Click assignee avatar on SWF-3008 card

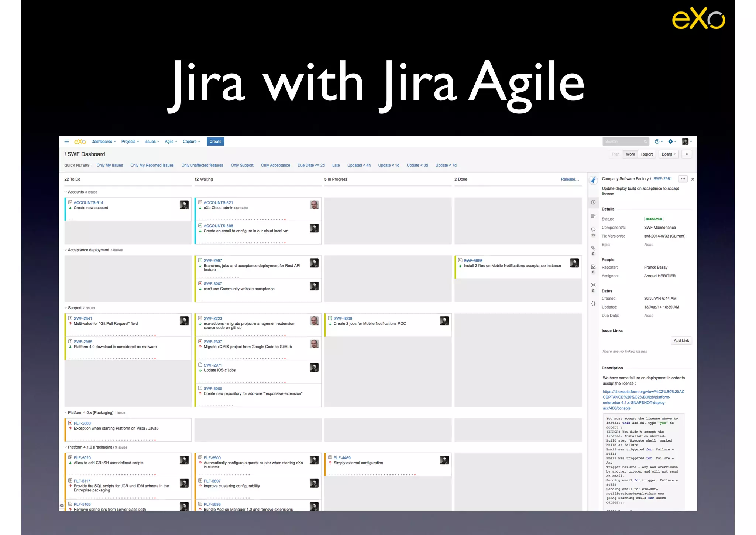[x=574, y=263]
